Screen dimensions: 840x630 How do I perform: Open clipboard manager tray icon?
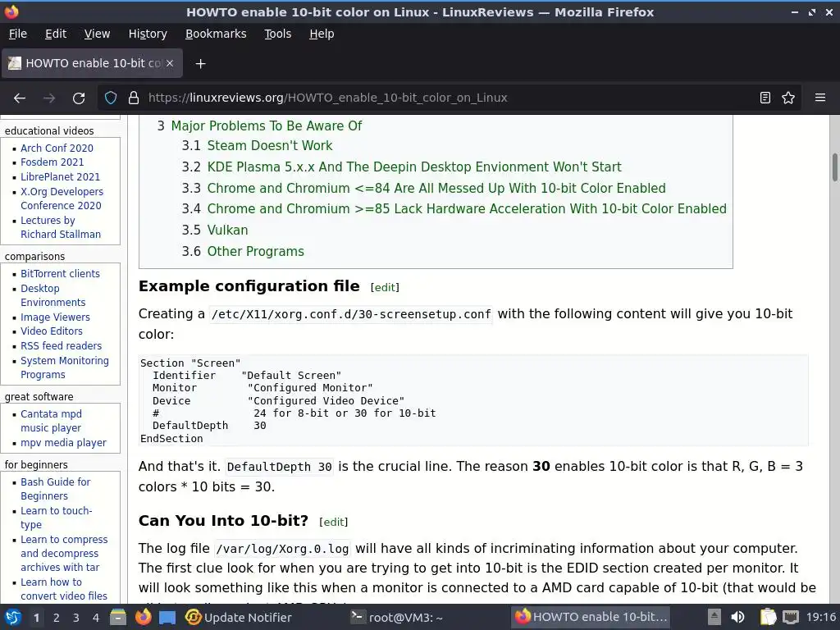point(768,617)
